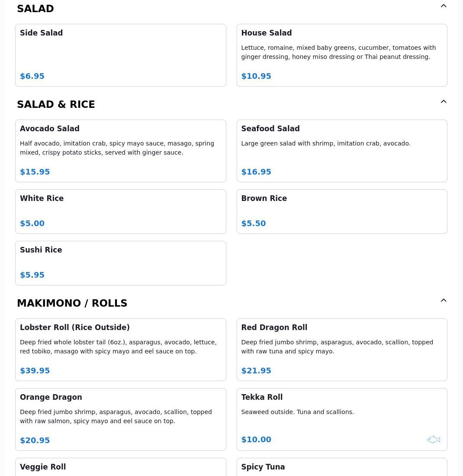Image resolution: width=463 pixels, height=476 pixels.
Task: Collapse the MAKIMONO / ROLLS section
Action: tap(444, 301)
